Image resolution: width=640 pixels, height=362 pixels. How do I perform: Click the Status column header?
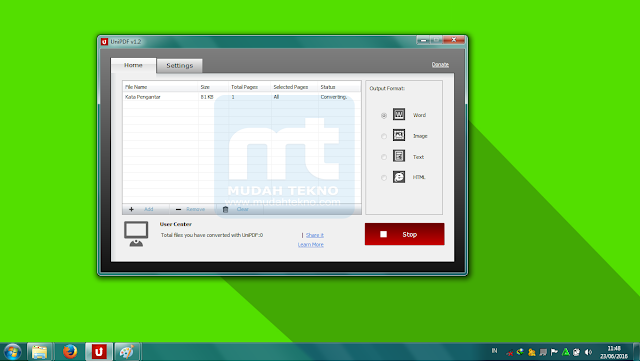click(340, 87)
